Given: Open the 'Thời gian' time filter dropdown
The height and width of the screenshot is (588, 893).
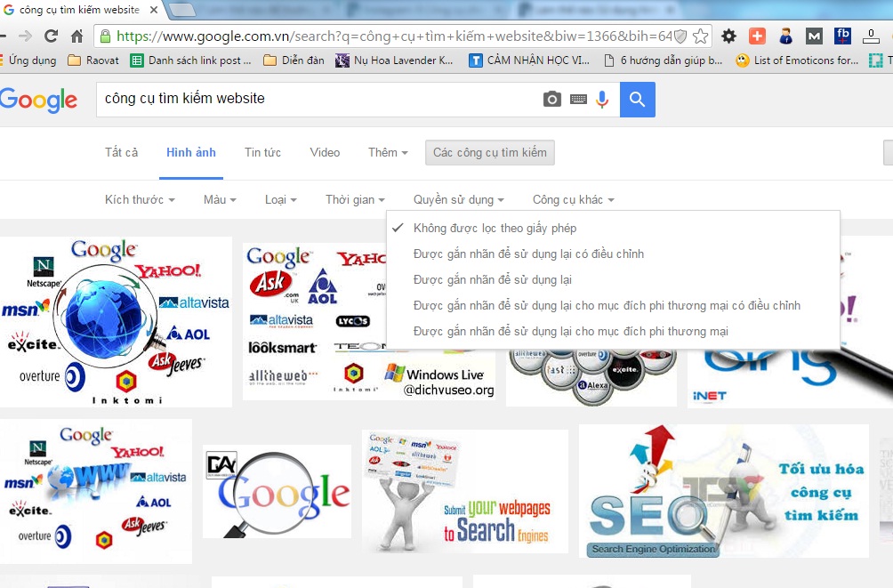Looking at the screenshot, I should 355,200.
